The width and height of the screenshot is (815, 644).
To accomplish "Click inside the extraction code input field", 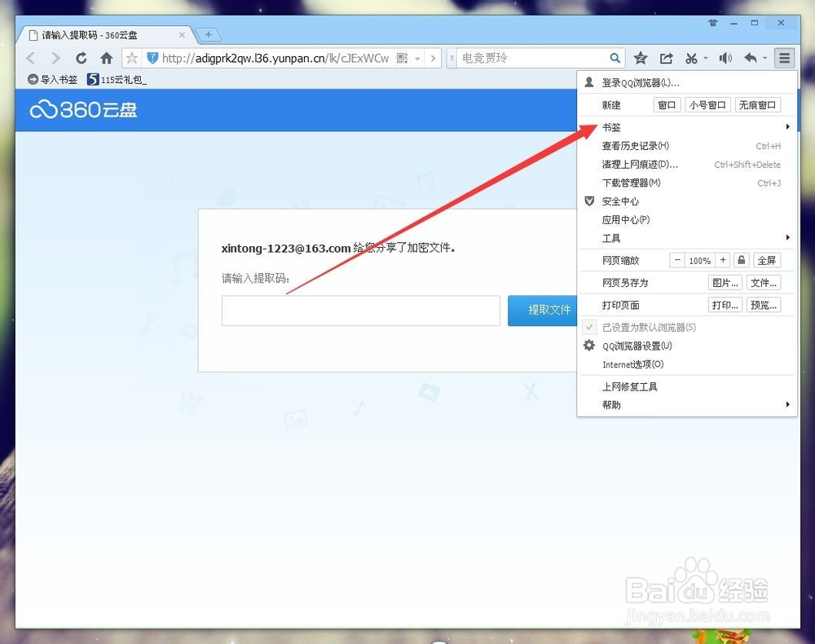I will tap(361, 311).
